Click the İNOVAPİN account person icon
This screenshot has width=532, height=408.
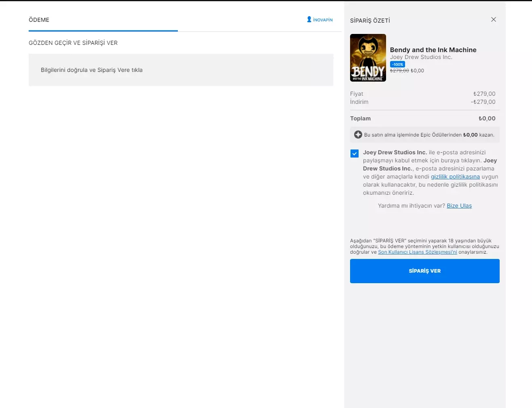click(309, 19)
